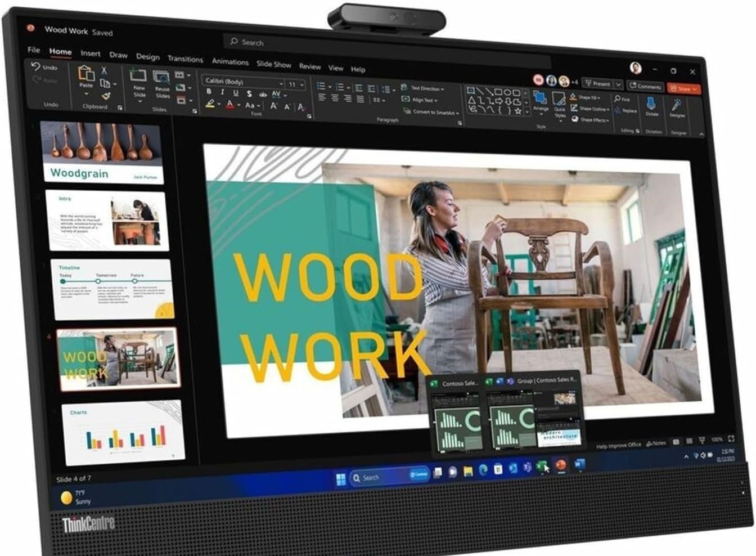Image resolution: width=756 pixels, height=556 pixels.
Task: Select the oval shape in shapes gallery
Action: click(507, 92)
